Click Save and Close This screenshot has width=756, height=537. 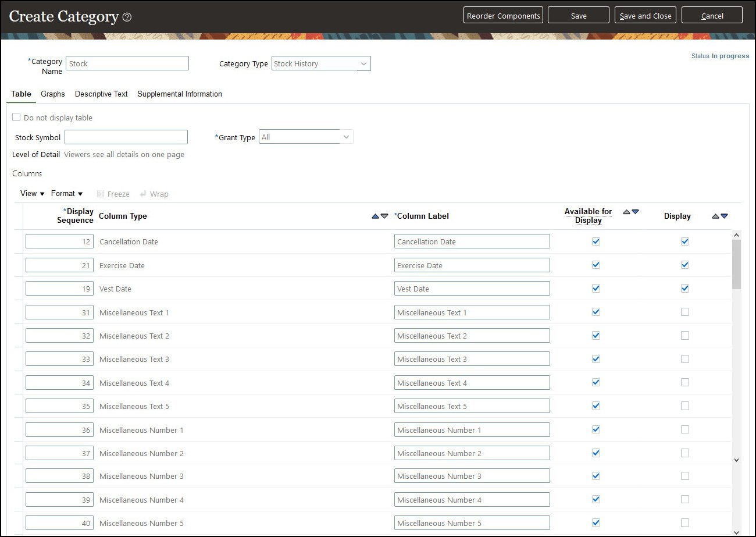tap(646, 16)
